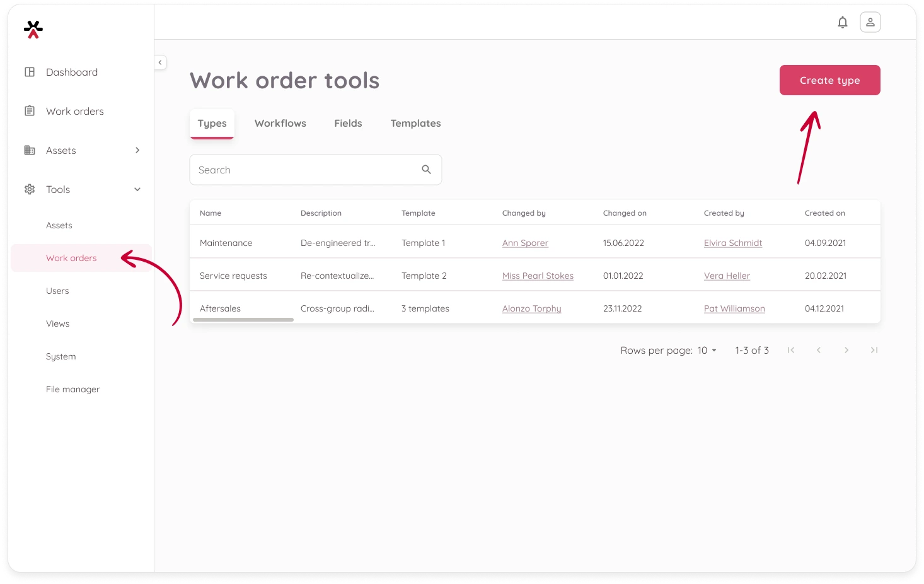The height and width of the screenshot is (584, 924).
Task: Expand the Assets menu chevron
Action: pos(137,150)
